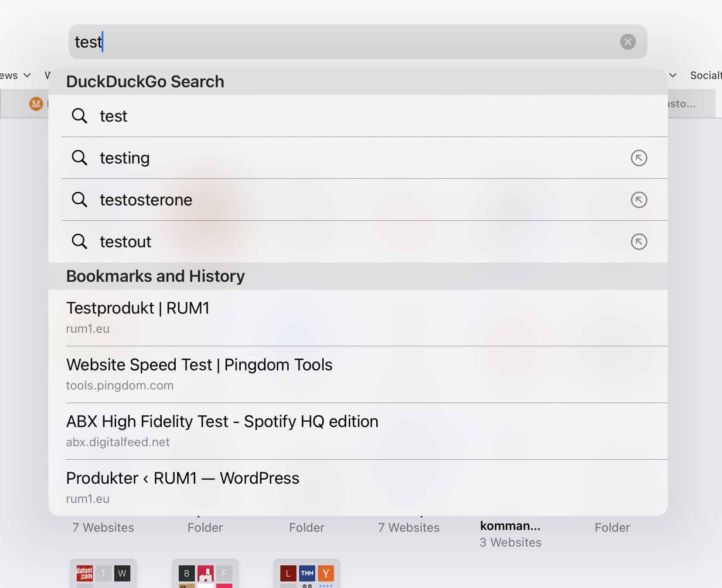Expand the chevron left of Social favorites
722x588 pixels.
673,75
